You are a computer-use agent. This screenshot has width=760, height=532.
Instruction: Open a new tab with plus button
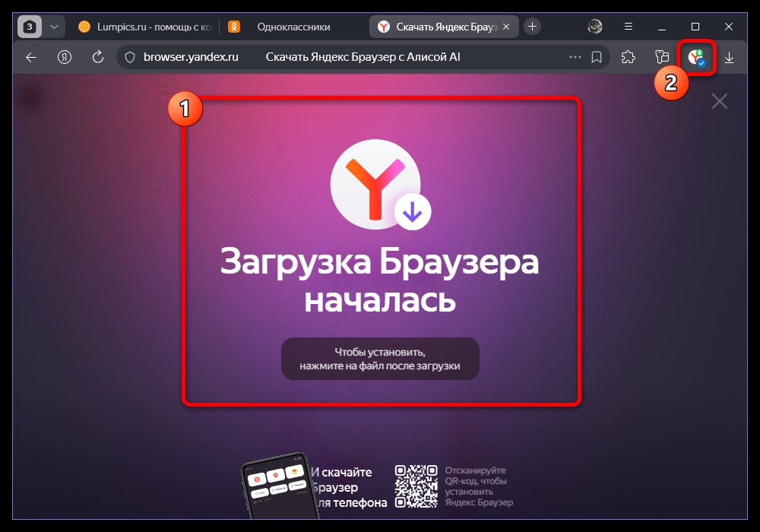pyautogui.click(x=532, y=26)
